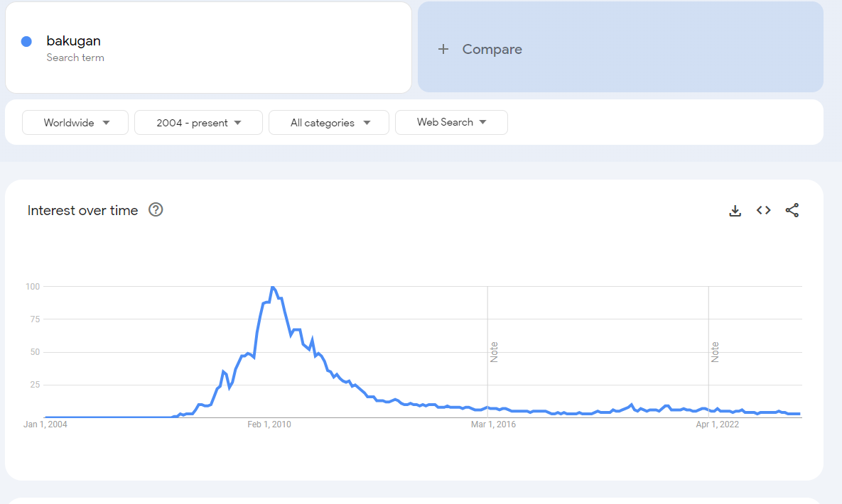Click the Apr 1, 2022 axis label
The height and width of the screenshot is (504, 842).
coord(718,424)
